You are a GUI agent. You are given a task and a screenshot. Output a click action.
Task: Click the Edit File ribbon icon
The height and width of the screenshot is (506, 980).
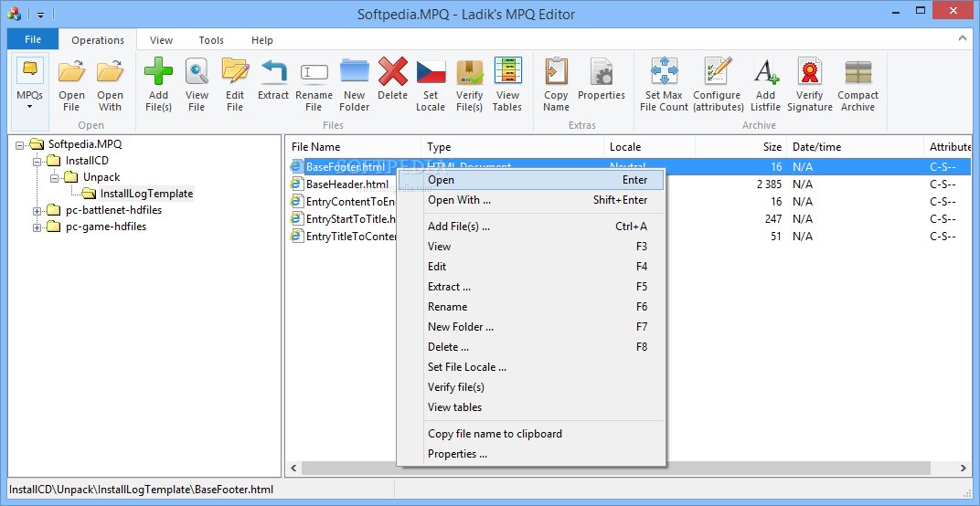coord(235,70)
